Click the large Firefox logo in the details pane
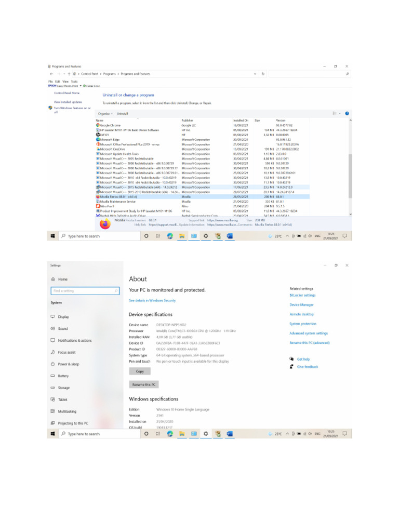Screen dimensions: 399x532 [105, 224]
